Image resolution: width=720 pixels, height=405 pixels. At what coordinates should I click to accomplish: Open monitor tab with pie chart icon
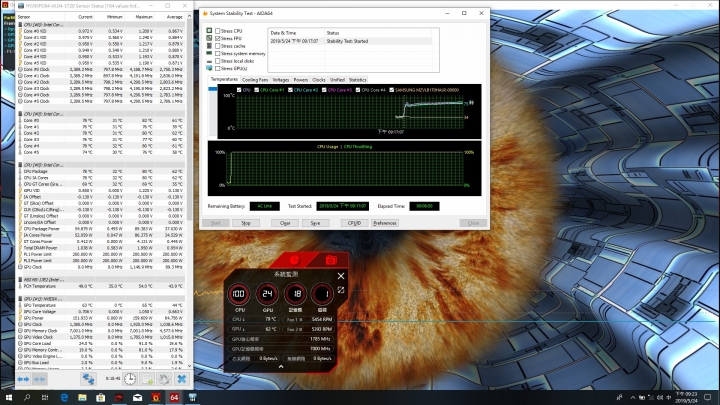click(294, 260)
